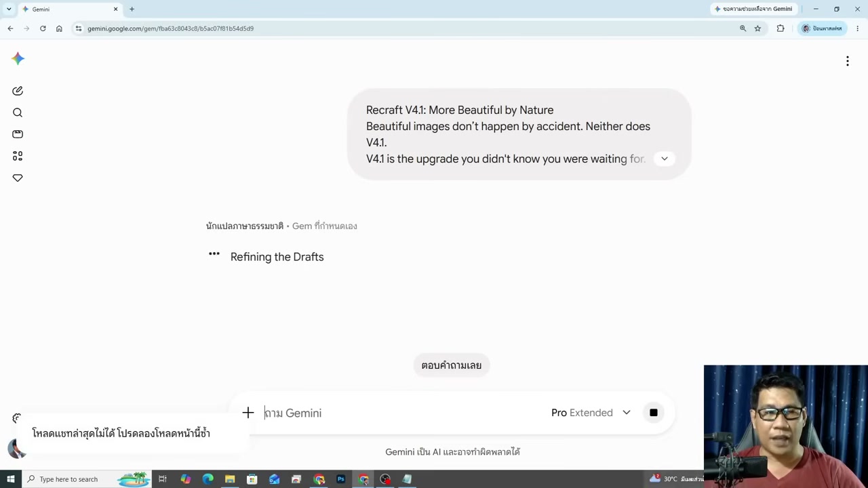Open Microsoft Store from the taskbar

pyautogui.click(x=252, y=479)
